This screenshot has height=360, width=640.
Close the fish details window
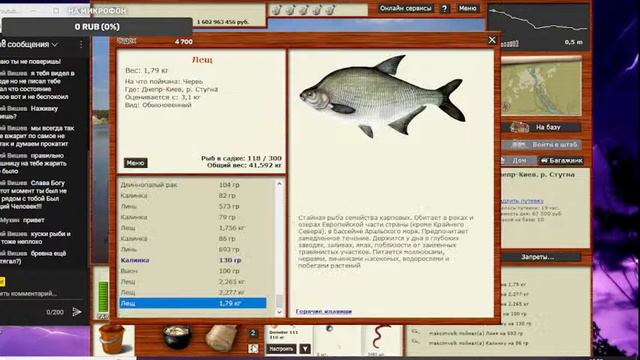pos(492,40)
